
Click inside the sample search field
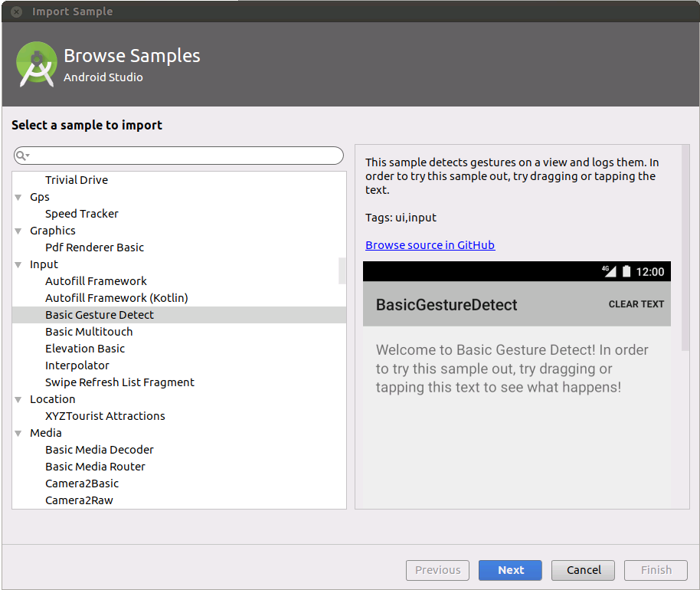tap(178, 156)
